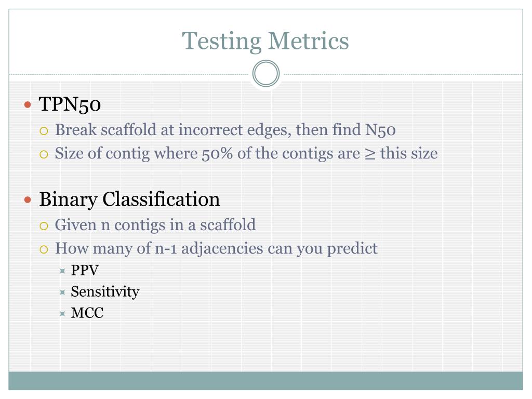
Task: Click the ≥ symbol in contig size line
Action: pyautogui.click(x=370, y=154)
